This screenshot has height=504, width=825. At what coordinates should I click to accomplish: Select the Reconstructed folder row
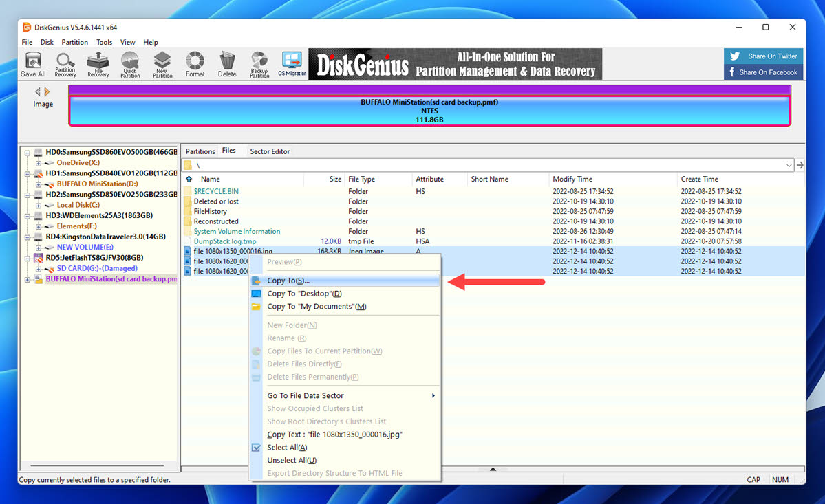(x=493, y=221)
